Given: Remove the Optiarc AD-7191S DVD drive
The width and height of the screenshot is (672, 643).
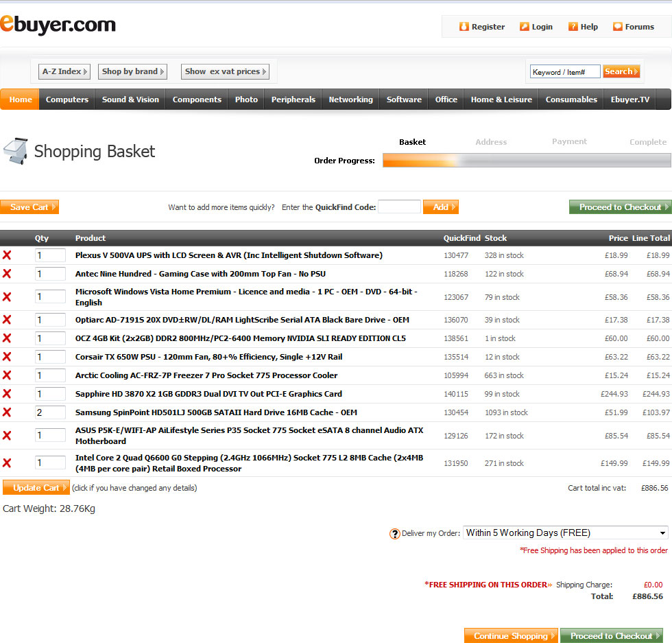Looking at the screenshot, I should (7, 320).
